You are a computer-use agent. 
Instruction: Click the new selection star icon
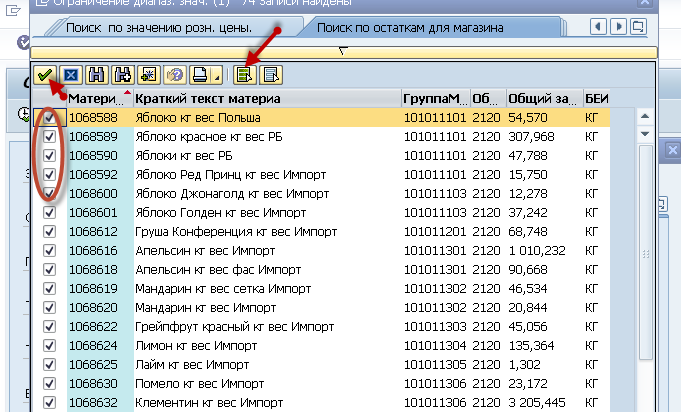149,75
